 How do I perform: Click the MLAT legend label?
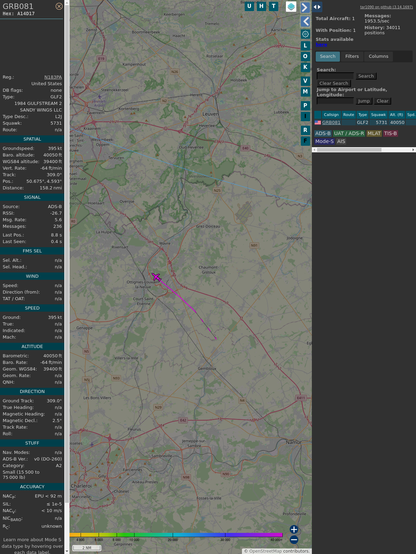point(374,133)
